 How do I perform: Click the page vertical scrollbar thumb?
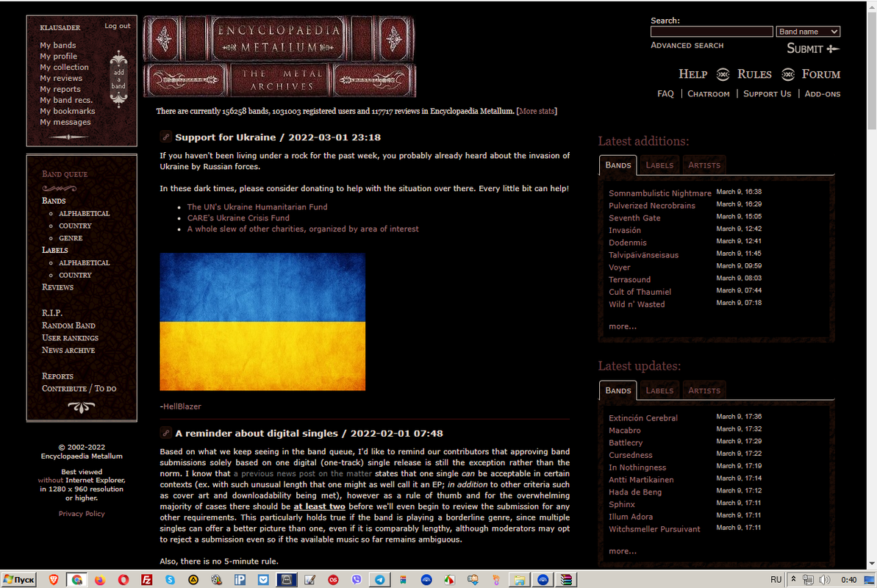click(871, 71)
